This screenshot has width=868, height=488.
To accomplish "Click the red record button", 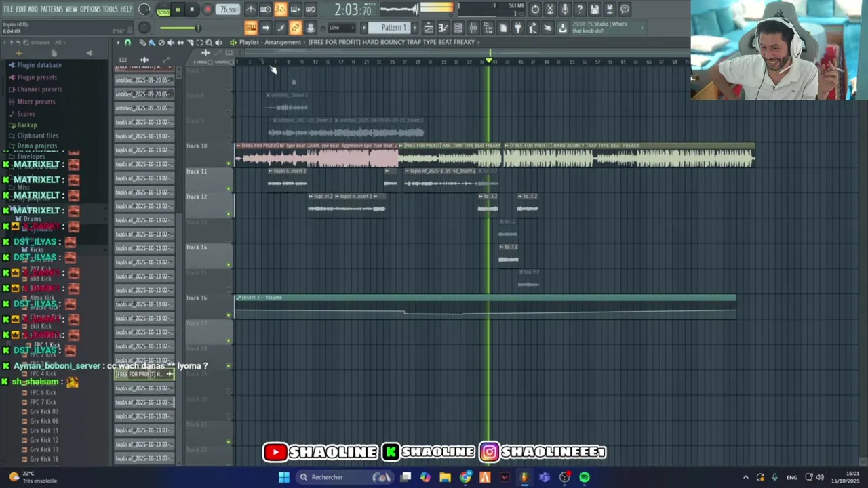I will [208, 9].
